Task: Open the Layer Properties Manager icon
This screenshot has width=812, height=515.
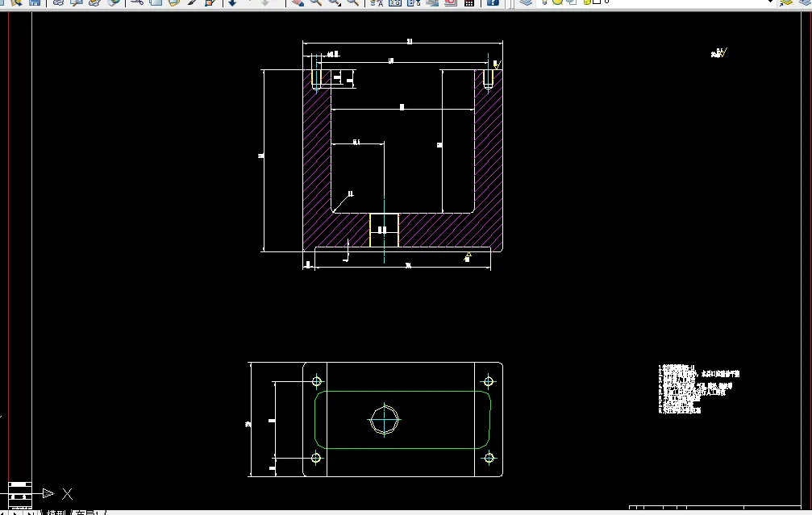Action: [x=526, y=2]
